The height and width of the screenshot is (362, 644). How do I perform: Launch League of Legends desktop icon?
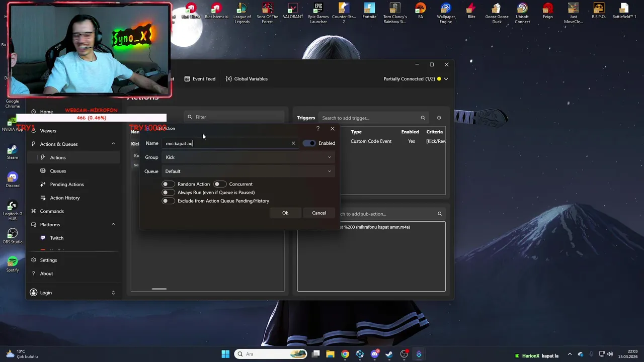pyautogui.click(x=242, y=14)
